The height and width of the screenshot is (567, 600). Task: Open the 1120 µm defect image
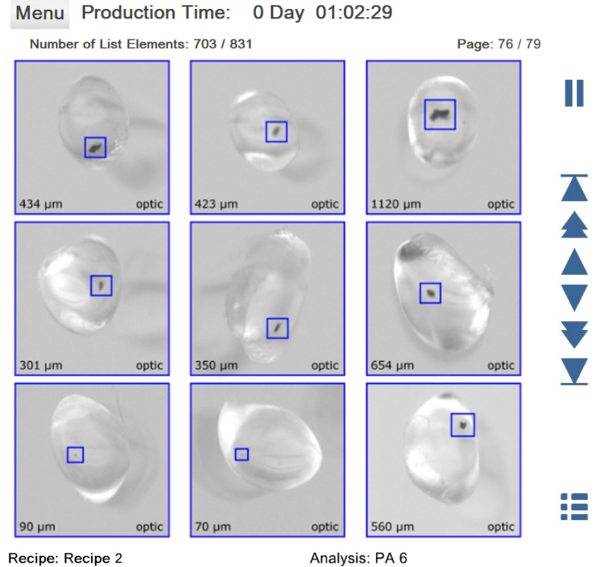point(443,137)
